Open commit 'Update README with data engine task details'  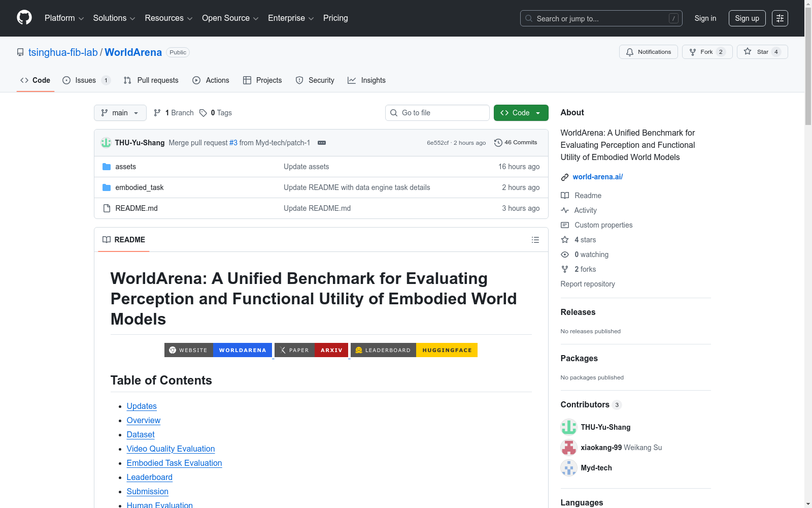pos(357,187)
